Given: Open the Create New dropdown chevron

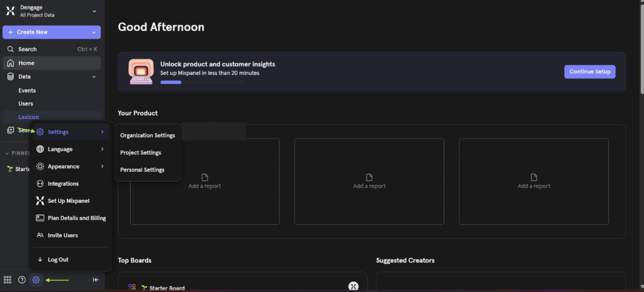Looking at the screenshot, I should tap(94, 32).
